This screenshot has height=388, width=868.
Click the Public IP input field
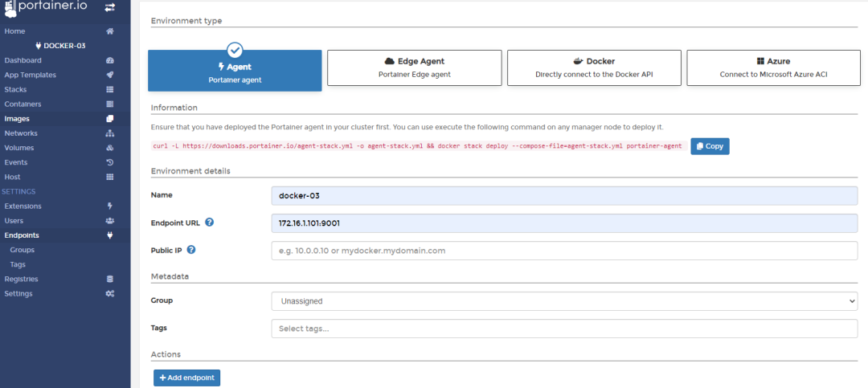(x=564, y=250)
